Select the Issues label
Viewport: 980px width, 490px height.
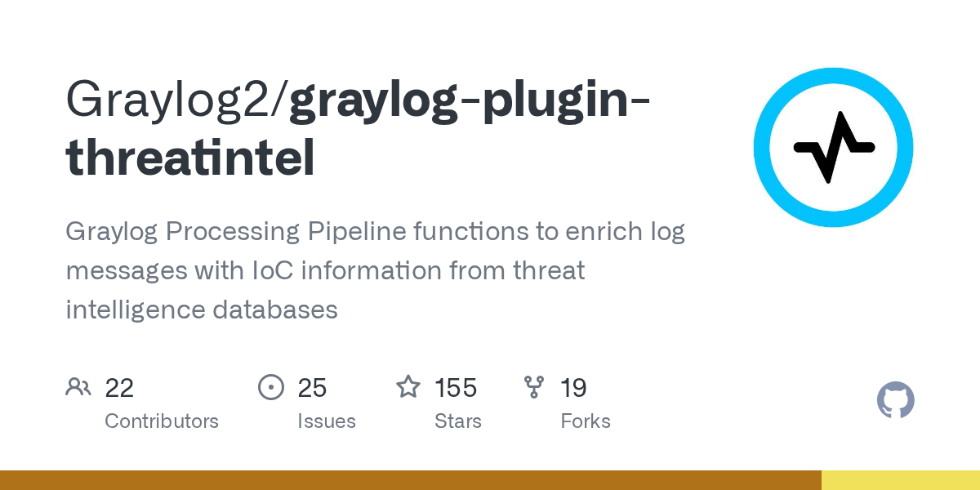[x=327, y=421]
